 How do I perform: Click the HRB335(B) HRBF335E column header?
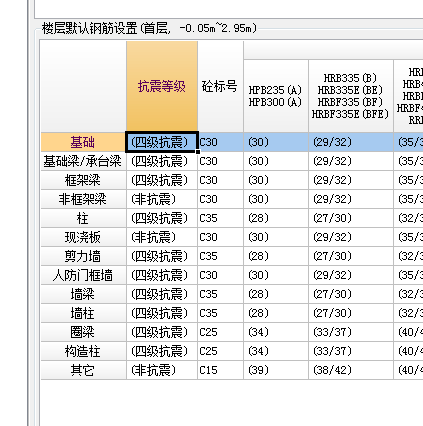click(351, 96)
